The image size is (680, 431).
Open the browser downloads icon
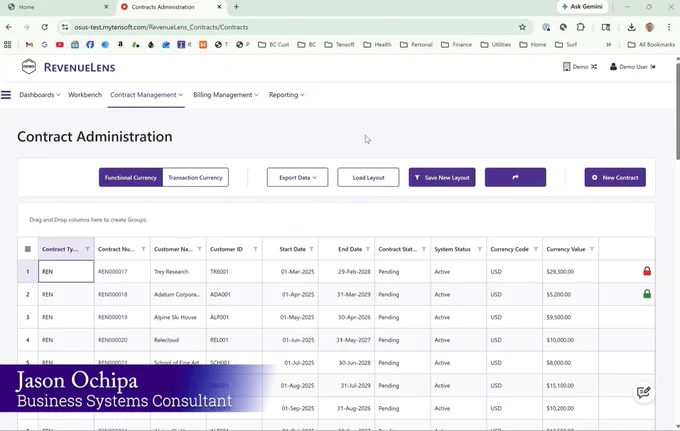(631, 27)
